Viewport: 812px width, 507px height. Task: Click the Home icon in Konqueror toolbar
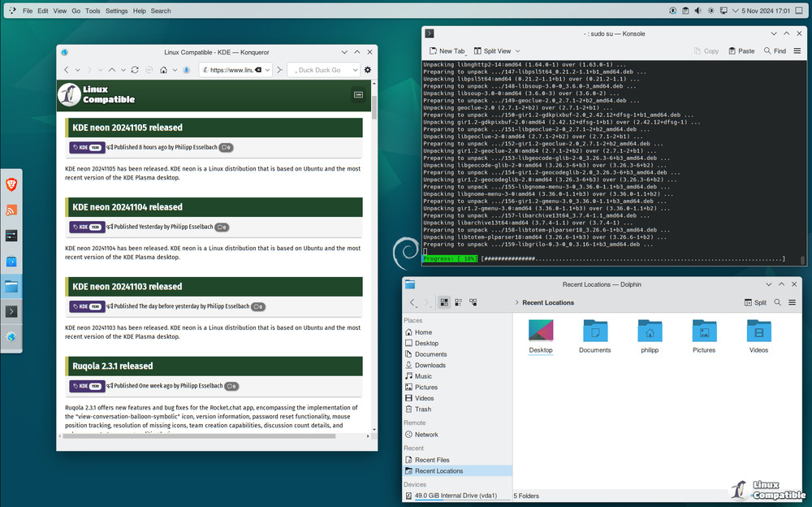[163, 70]
